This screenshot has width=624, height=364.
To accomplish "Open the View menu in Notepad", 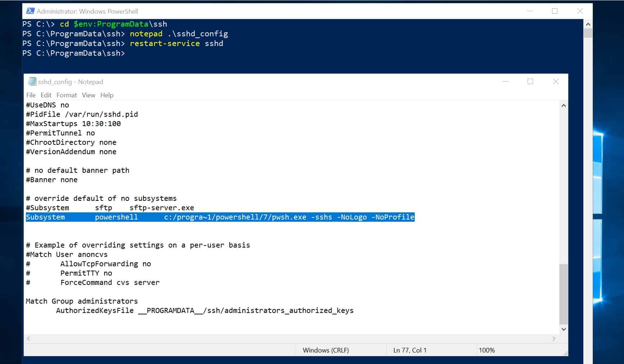I will pos(88,95).
